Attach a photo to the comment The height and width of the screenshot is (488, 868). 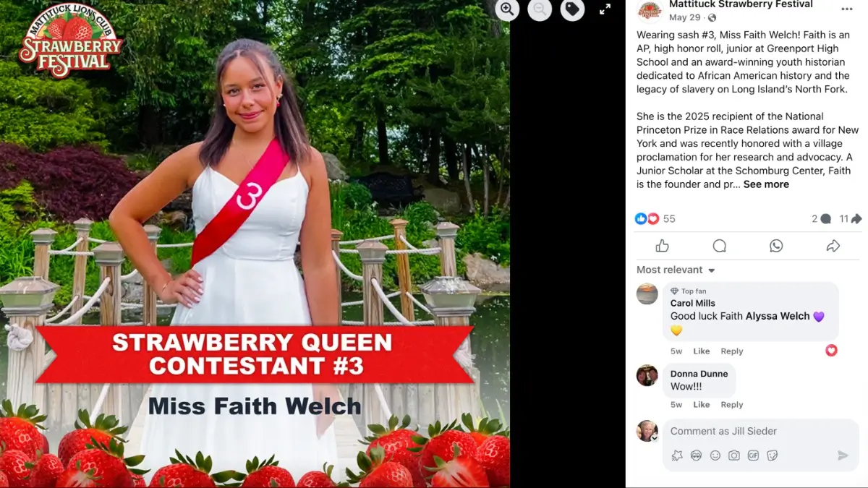click(734, 455)
